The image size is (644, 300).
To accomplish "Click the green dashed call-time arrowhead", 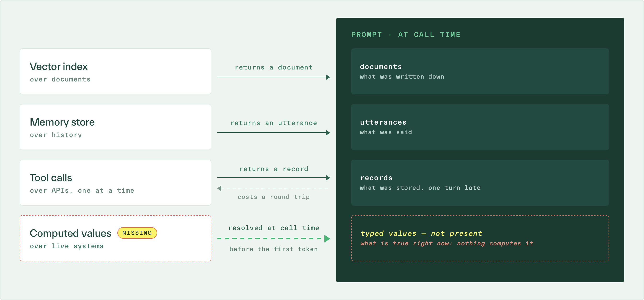I will tap(327, 238).
